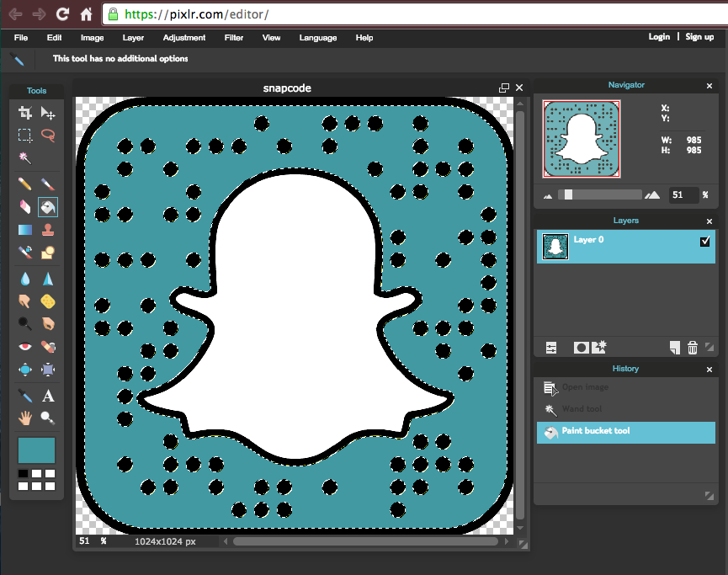Open the Filter menu
This screenshot has width=728, height=575.
click(x=233, y=38)
